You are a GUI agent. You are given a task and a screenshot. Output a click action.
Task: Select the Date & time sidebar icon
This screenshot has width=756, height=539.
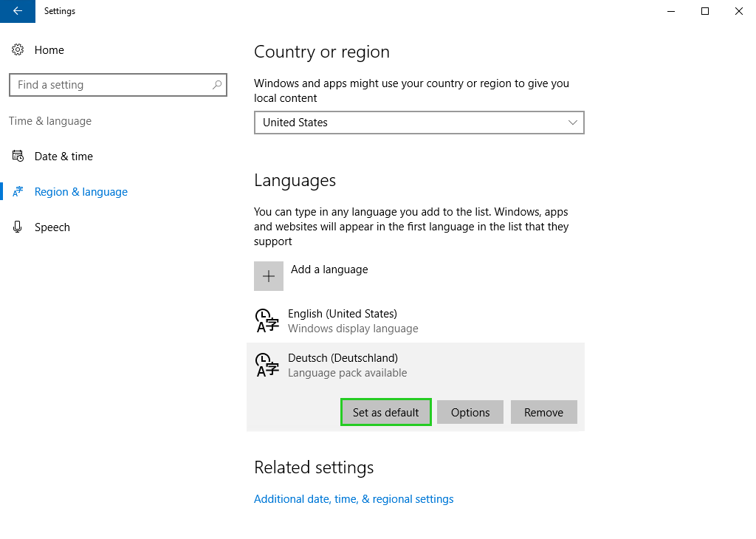[17, 156]
